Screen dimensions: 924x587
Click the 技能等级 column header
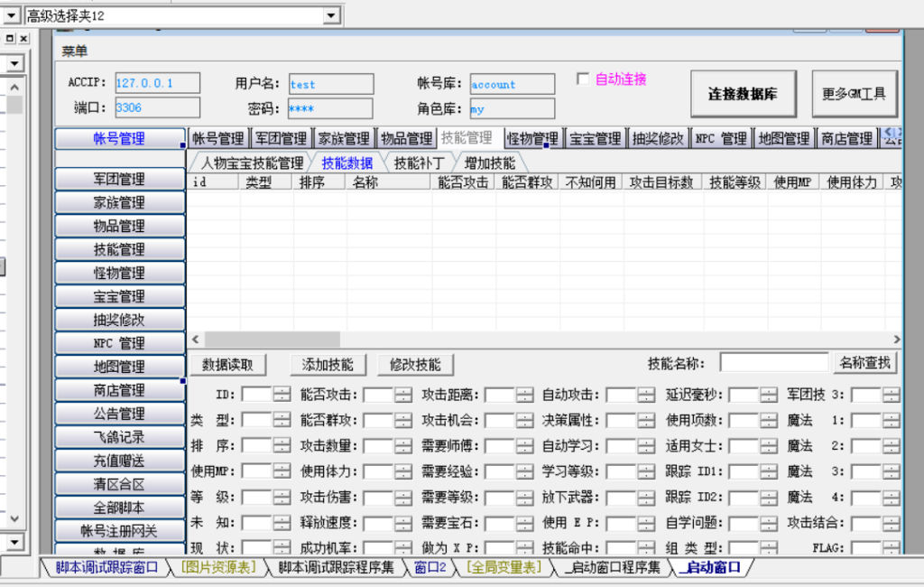point(735,182)
